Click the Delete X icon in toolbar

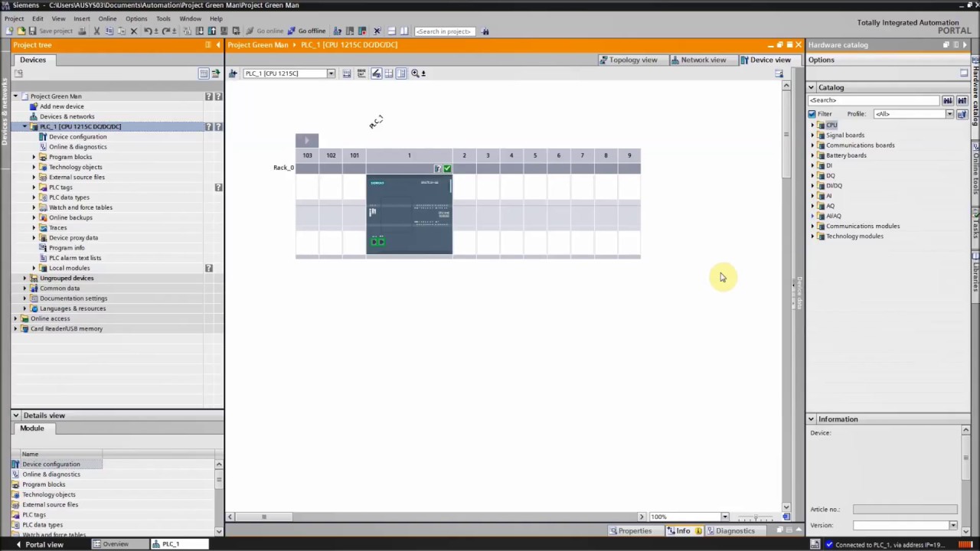click(133, 31)
